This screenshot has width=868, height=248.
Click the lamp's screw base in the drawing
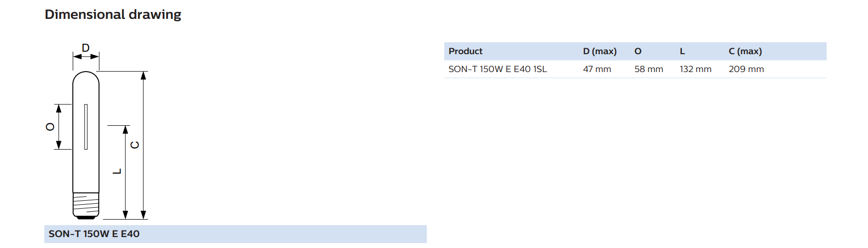point(86,205)
